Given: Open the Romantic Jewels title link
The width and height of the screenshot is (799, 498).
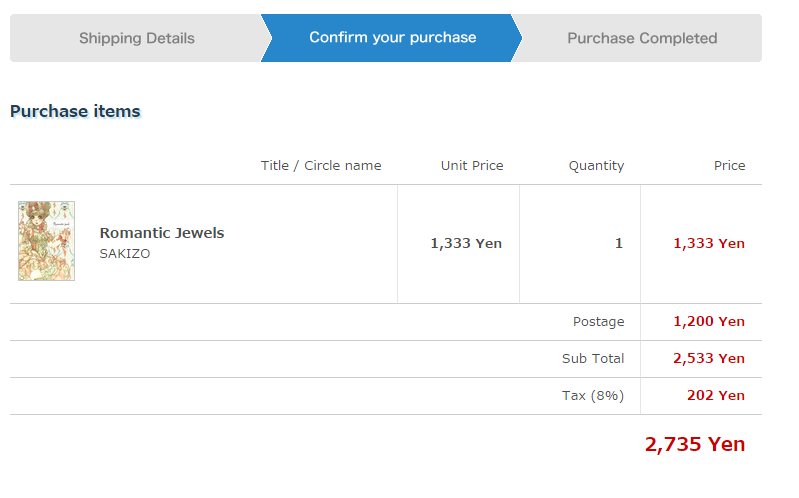Looking at the screenshot, I should [x=162, y=233].
